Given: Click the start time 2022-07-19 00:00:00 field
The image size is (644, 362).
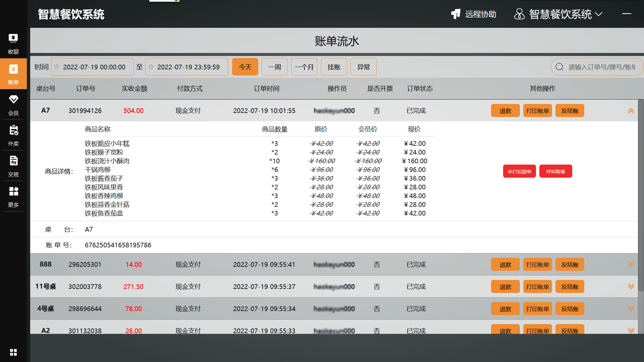Looking at the screenshot, I should tap(94, 67).
